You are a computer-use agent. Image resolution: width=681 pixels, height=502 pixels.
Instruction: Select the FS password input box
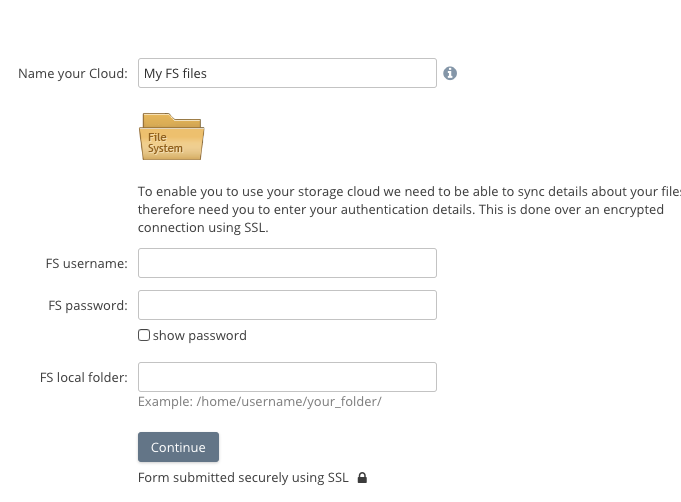tap(287, 305)
